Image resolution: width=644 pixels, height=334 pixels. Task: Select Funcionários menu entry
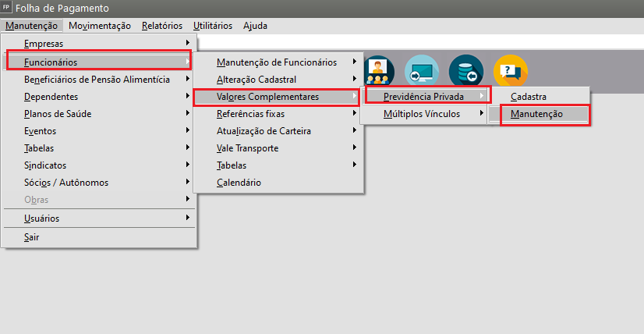99,62
